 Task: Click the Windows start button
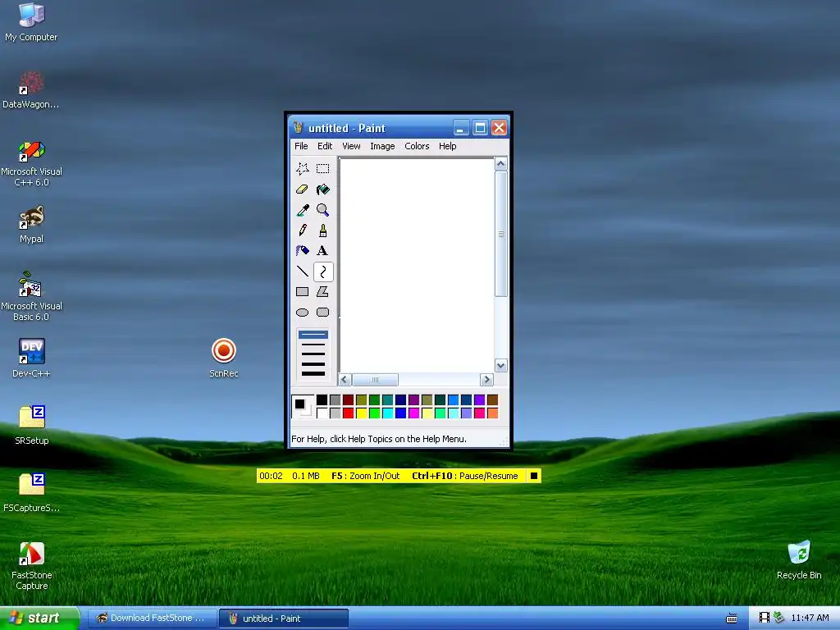point(39,619)
